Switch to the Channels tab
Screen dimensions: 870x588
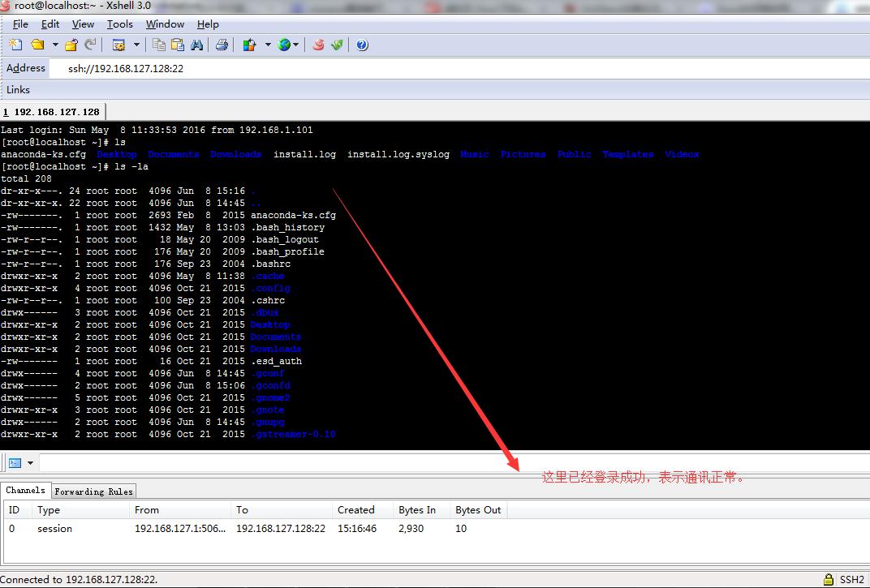25,491
